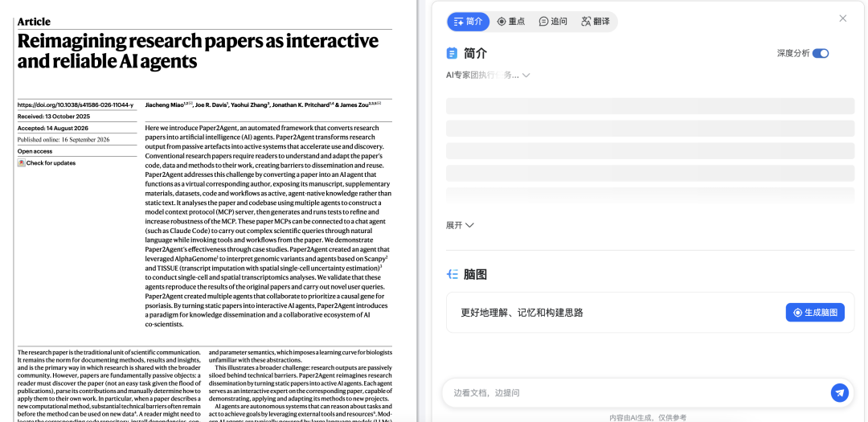Image resolution: width=868 pixels, height=422 pixels.
Task: Open the 翻译 tab
Action: click(595, 22)
